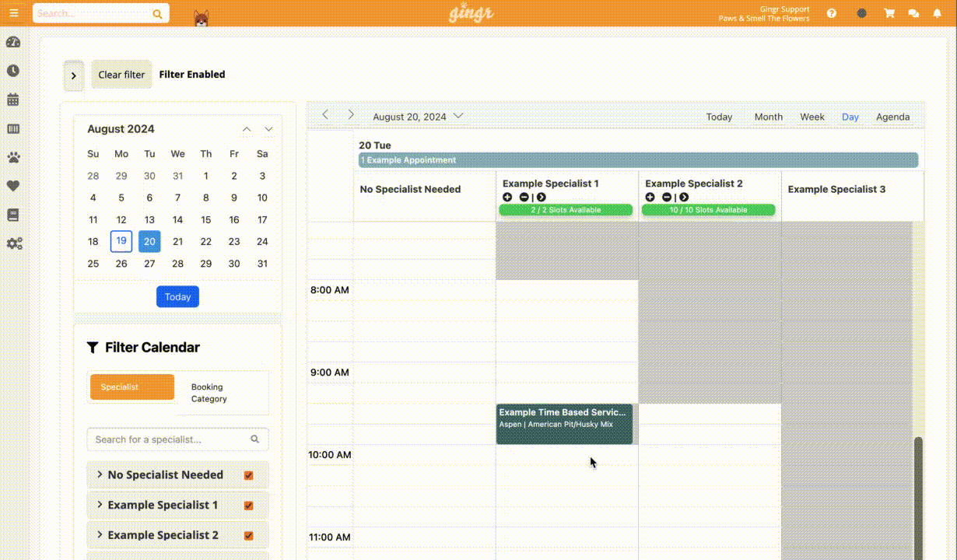957x560 pixels.
Task: Select August 27 in mini calendar
Action: click(149, 264)
